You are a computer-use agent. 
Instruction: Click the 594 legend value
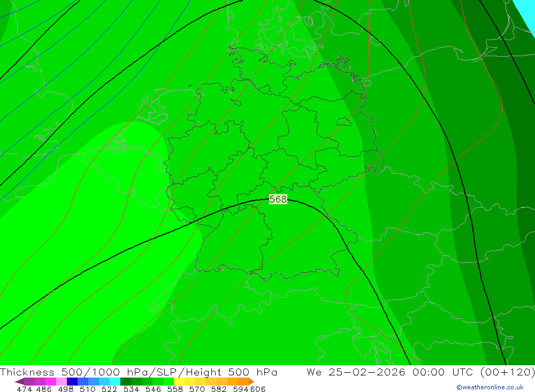(241, 389)
